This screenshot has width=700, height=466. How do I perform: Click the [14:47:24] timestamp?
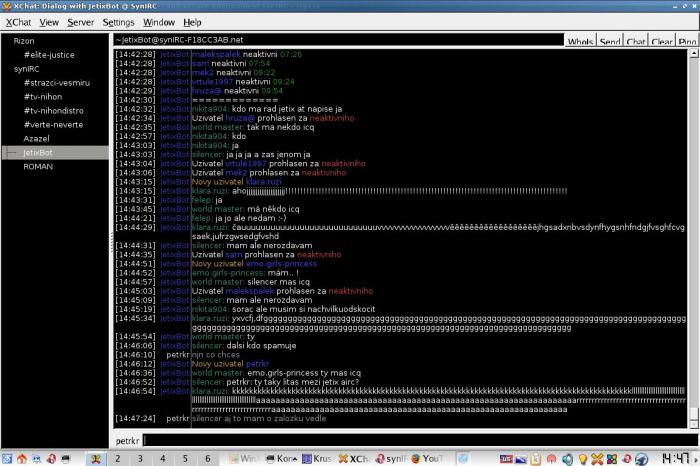pyautogui.click(x=135, y=419)
